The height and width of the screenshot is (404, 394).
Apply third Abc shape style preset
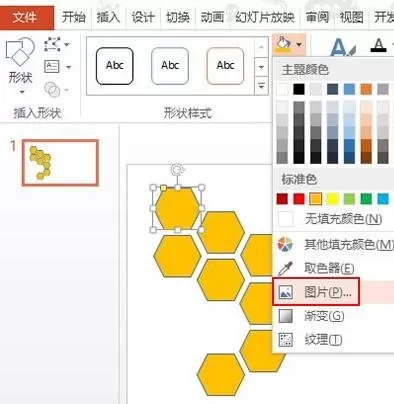coord(225,66)
